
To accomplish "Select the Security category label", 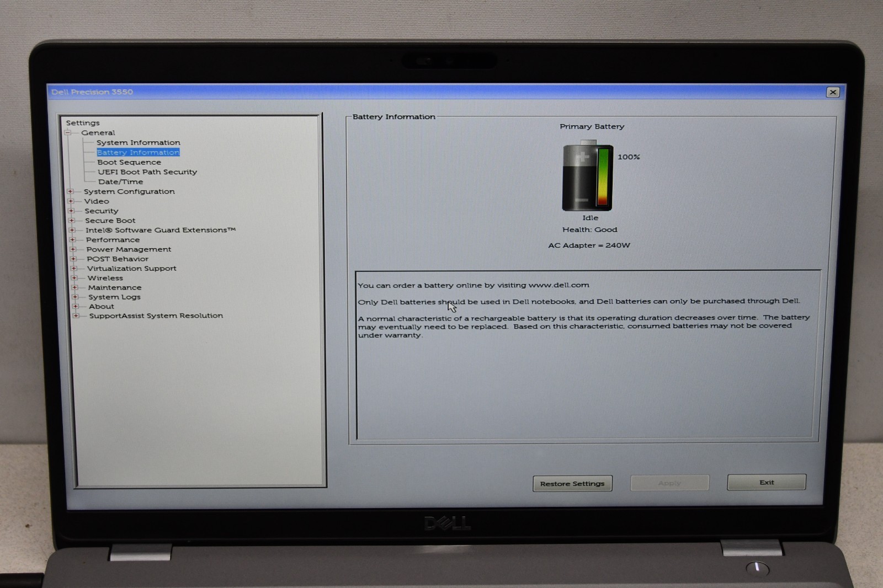I will click(x=102, y=211).
